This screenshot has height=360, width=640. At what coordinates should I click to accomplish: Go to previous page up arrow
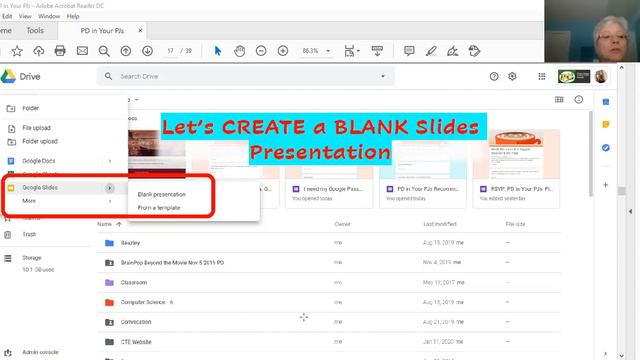[x=126, y=51]
